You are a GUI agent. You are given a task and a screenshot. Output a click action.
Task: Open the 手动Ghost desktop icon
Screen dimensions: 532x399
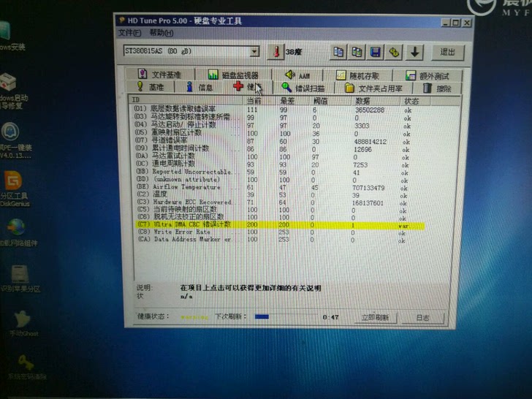[x=23, y=324]
